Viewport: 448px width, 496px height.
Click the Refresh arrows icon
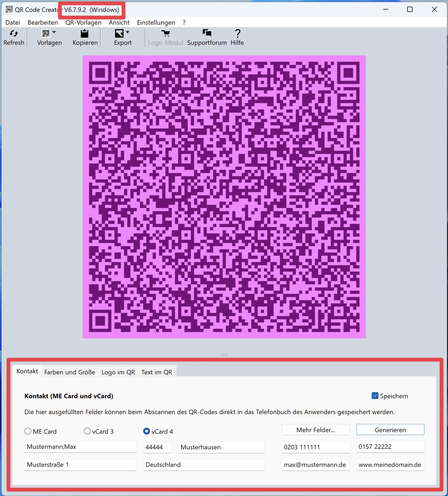point(14,33)
